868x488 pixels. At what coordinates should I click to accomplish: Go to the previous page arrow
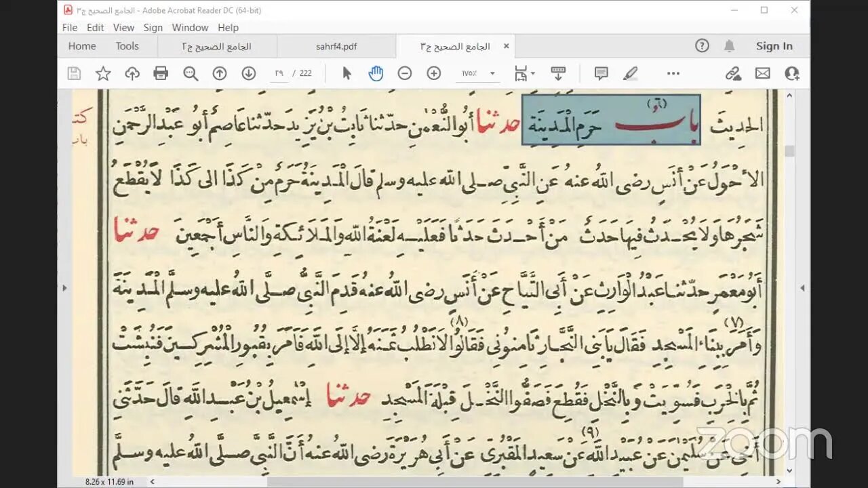coord(220,73)
